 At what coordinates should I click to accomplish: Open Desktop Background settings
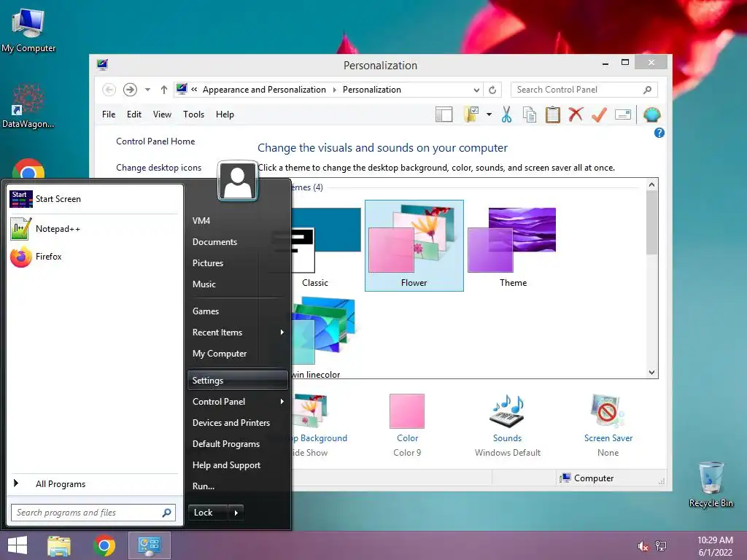click(311, 411)
